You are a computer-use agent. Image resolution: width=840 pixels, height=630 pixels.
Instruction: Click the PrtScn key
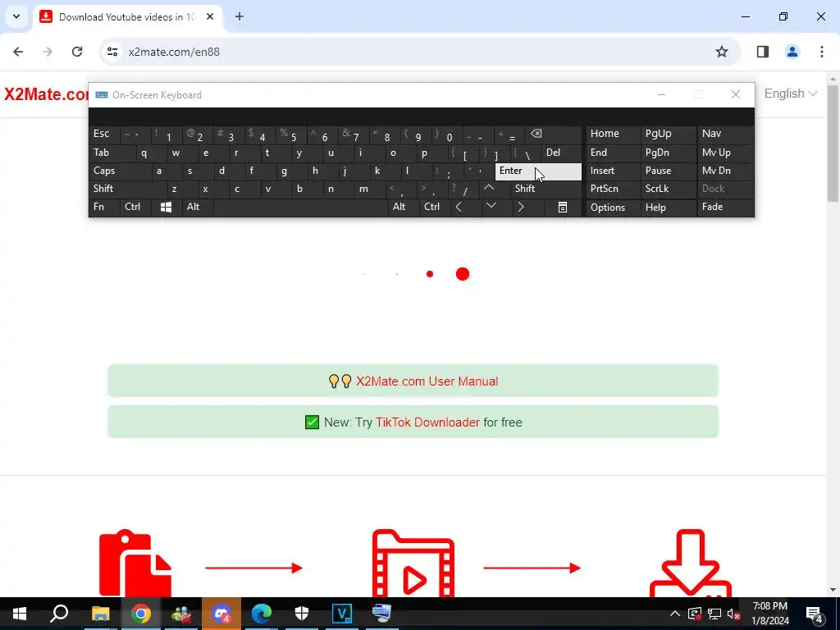(x=613, y=189)
